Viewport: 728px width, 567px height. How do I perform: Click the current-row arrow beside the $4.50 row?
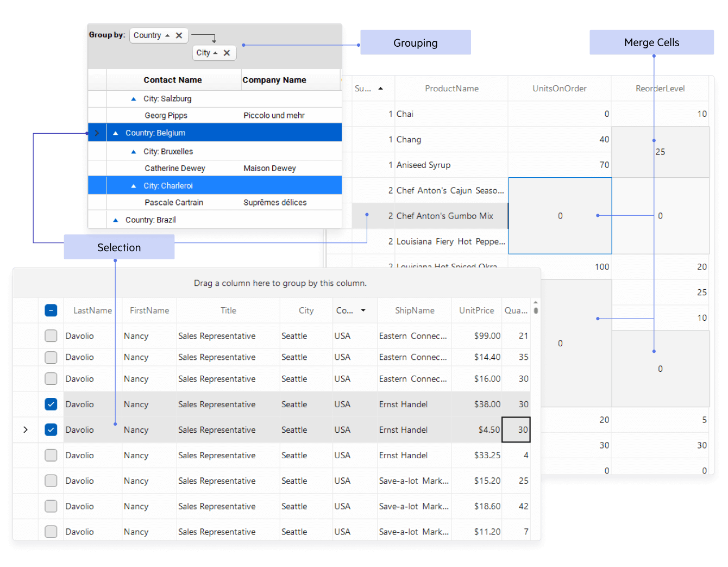(25, 429)
